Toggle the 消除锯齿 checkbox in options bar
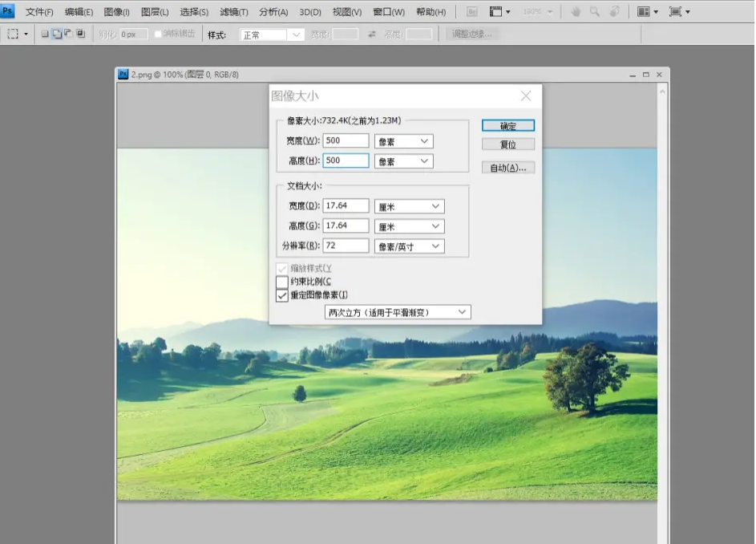756x544 pixels. tap(158, 34)
